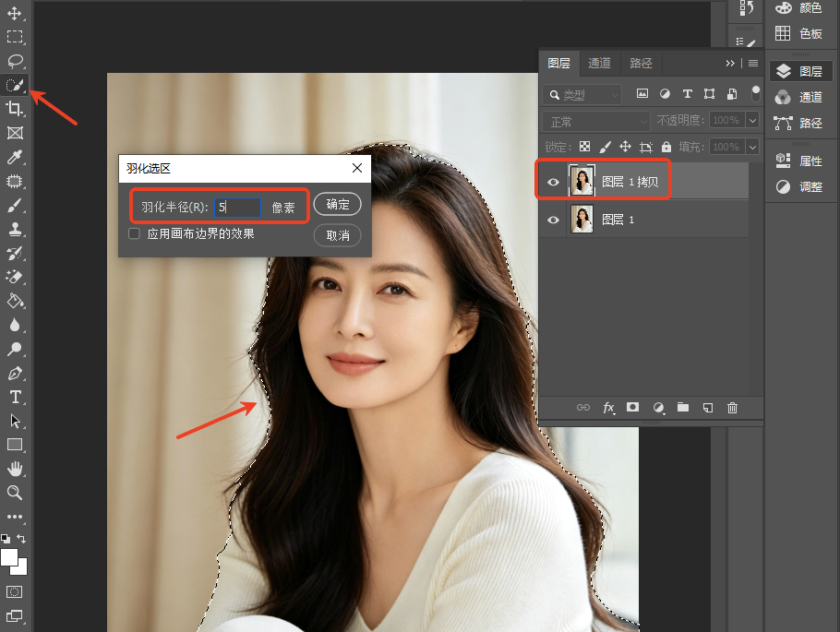Pick the Clone Stamp tool

coord(15,229)
